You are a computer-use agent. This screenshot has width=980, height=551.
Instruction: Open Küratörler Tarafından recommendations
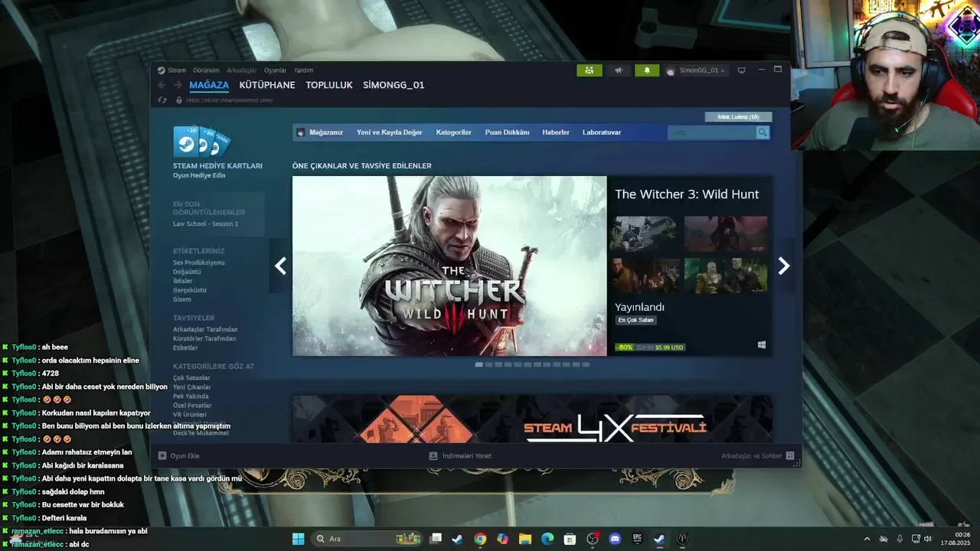(x=204, y=339)
